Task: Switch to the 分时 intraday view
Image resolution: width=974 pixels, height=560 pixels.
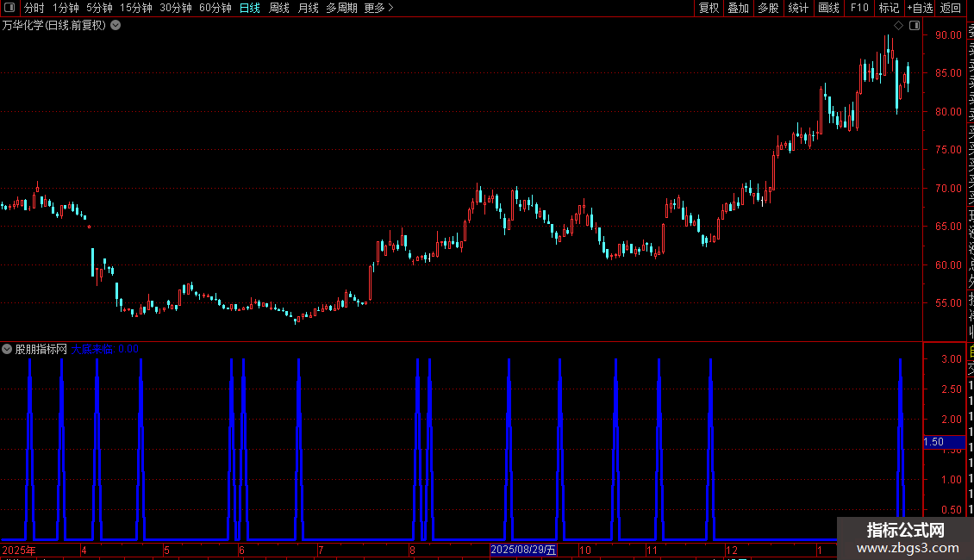Action: click(x=34, y=8)
